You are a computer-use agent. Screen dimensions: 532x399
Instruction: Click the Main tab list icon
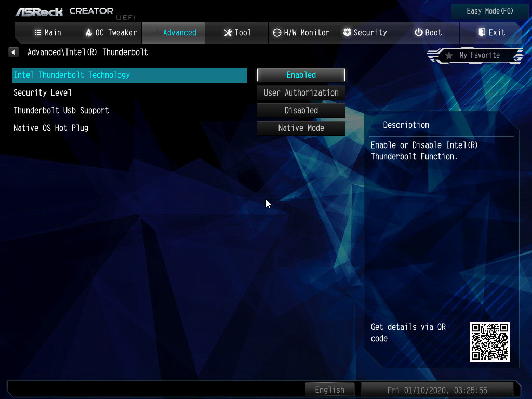click(x=37, y=33)
